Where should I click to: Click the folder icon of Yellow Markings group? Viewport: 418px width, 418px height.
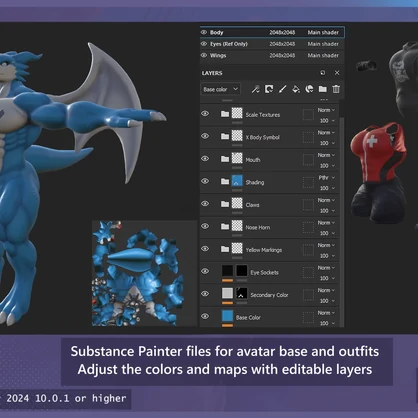coord(225,249)
